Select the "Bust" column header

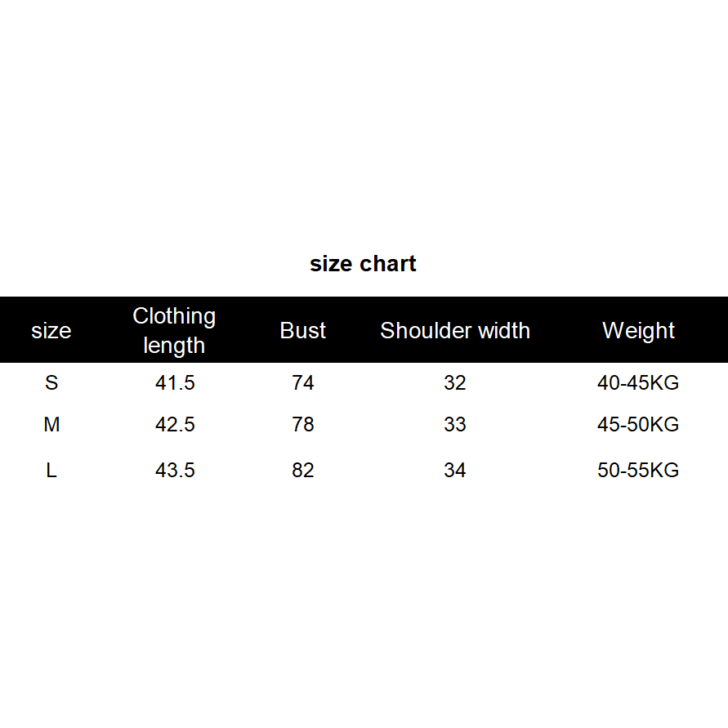[x=302, y=331]
